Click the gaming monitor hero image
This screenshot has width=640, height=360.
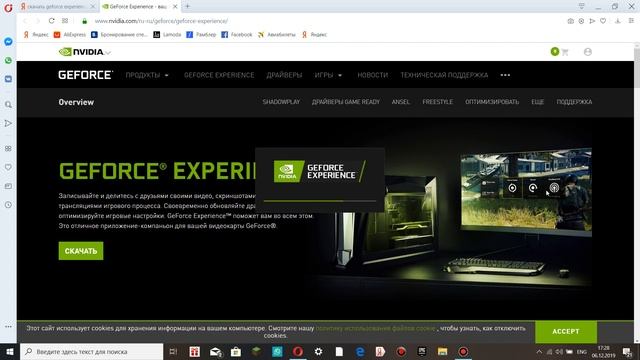pos(526,192)
